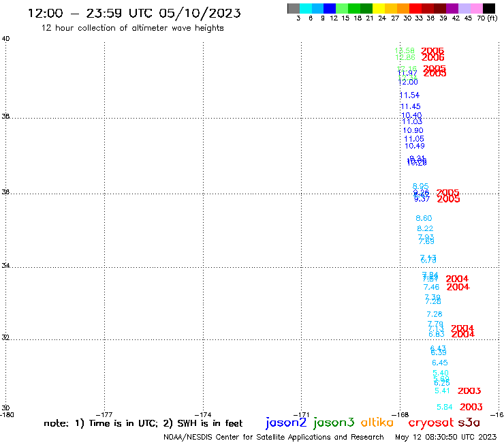Click the 11.54 wave height value
Viewport: 504px width, 443px height.
click(x=409, y=95)
